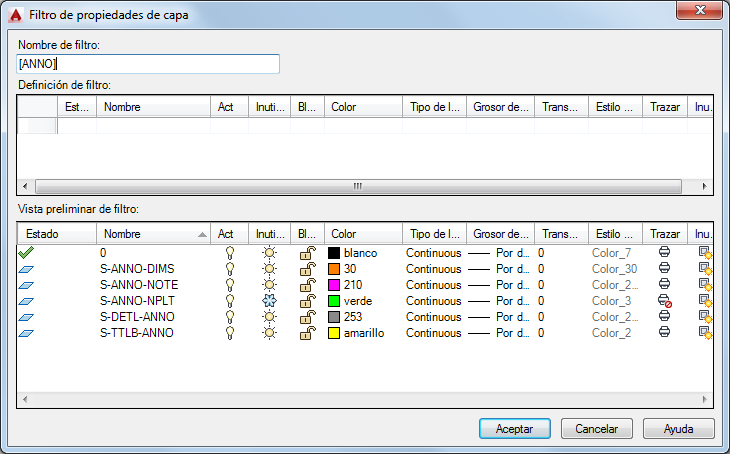Click the plot printer icon for S-ANNO-DIMS

[x=664, y=268]
